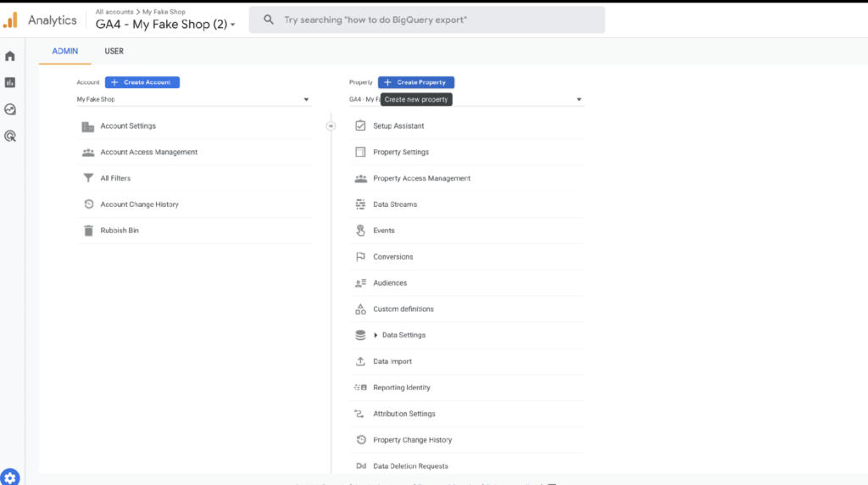Open the GA4 - My Fake Shop (2) header picker

coord(165,25)
